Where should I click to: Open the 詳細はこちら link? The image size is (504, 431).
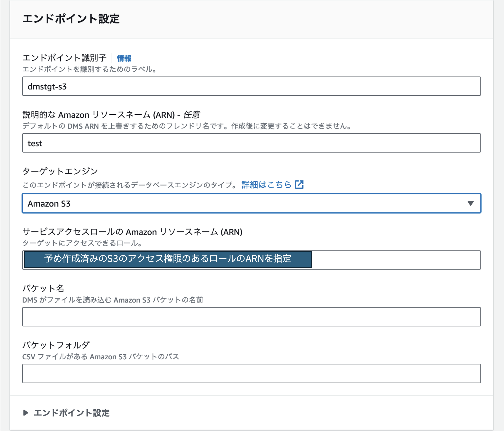tap(266, 185)
